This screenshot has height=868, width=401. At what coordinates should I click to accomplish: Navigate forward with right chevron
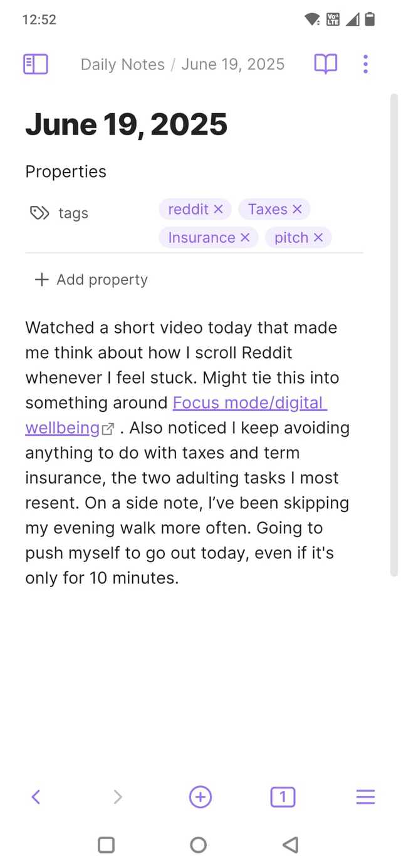point(117,797)
